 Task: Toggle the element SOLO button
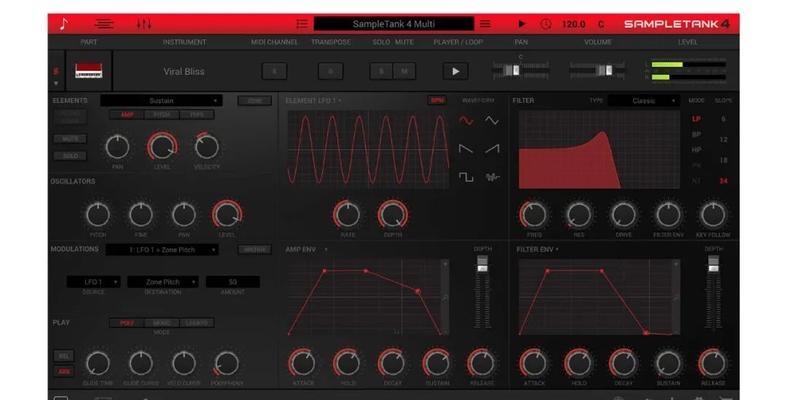click(x=70, y=156)
